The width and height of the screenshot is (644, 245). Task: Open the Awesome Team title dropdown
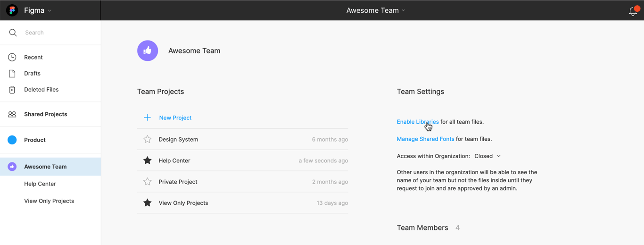point(403,10)
